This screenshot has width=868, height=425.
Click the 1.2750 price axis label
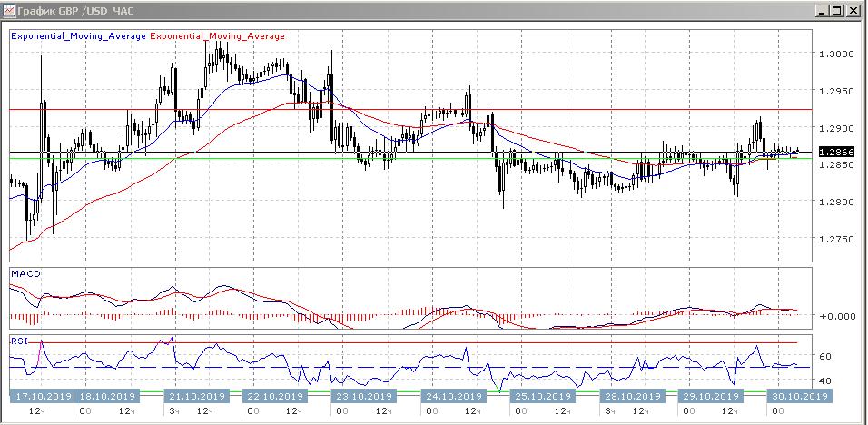click(x=835, y=239)
